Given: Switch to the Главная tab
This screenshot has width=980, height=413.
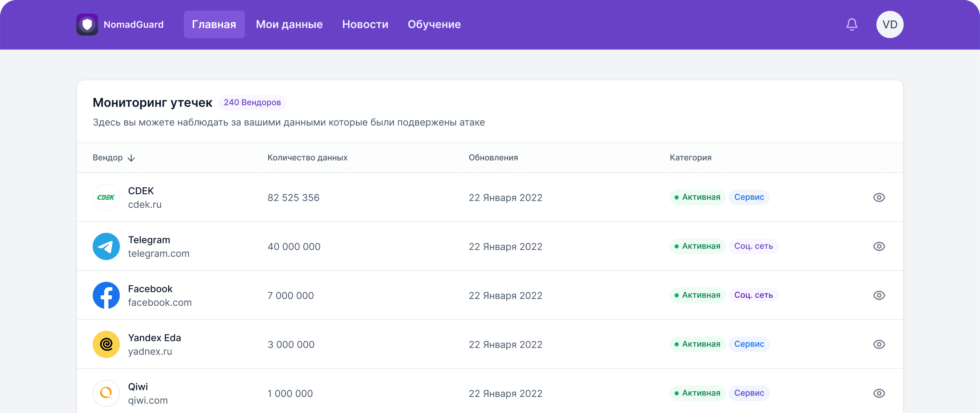Looking at the screenshot, I should [214, 24].
